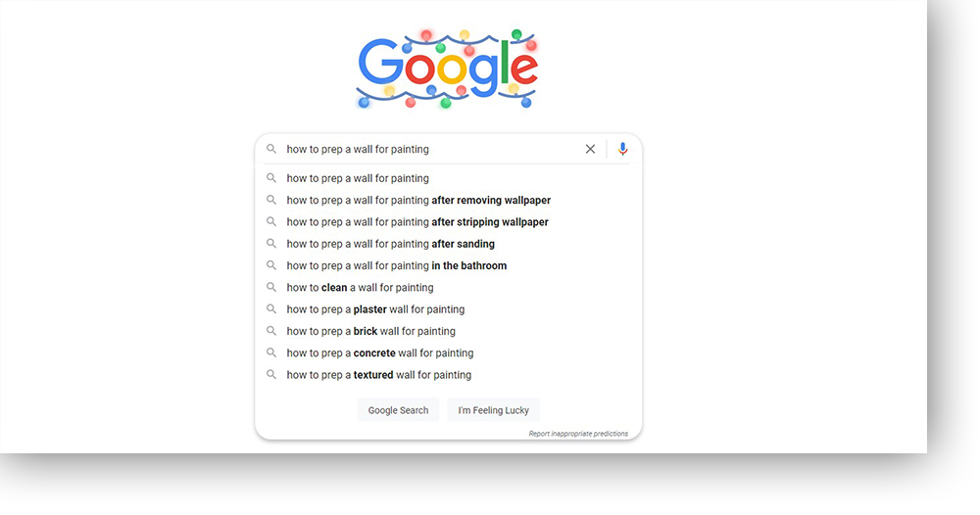Pick the 'after sanding' suggestion
The image size is (980, 515).
(x=448, y=244)
